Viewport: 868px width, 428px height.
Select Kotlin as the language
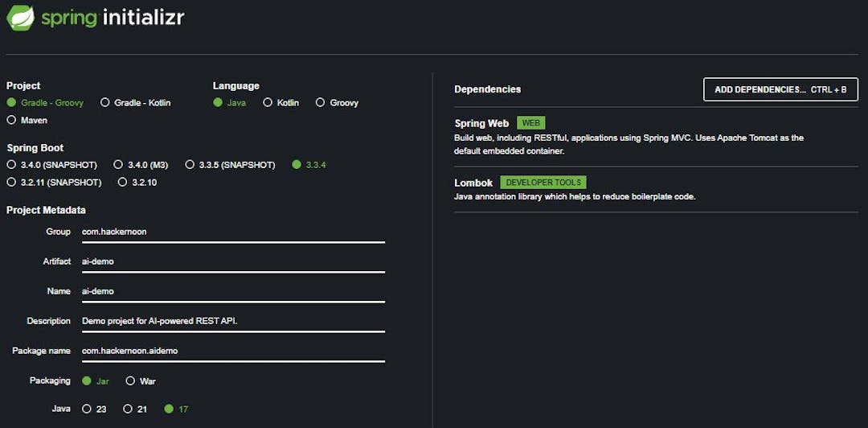click(268, 103)
